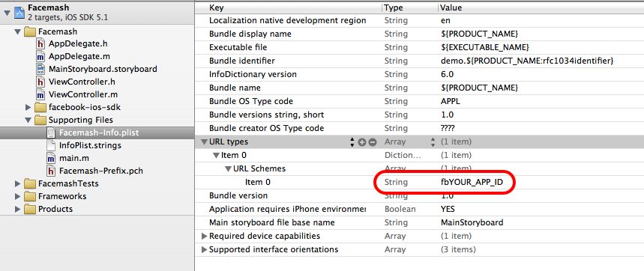Click the AppDelegate.h header file icon
The height and width of the screenshot is (271, 644).
click(40, 44)
